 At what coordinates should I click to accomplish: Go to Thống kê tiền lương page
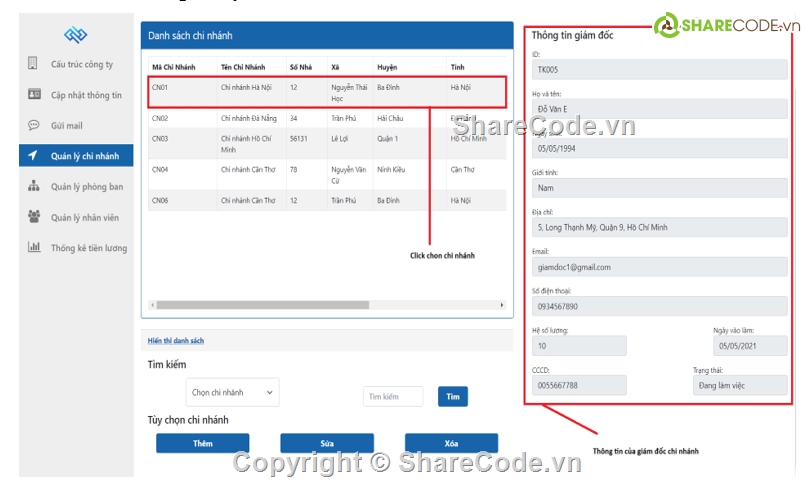[89, 248]
